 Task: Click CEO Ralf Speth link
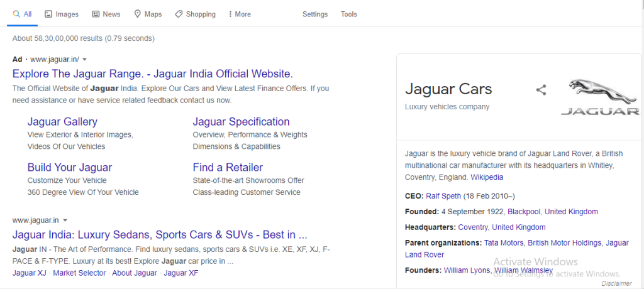(x=443, y=196)
